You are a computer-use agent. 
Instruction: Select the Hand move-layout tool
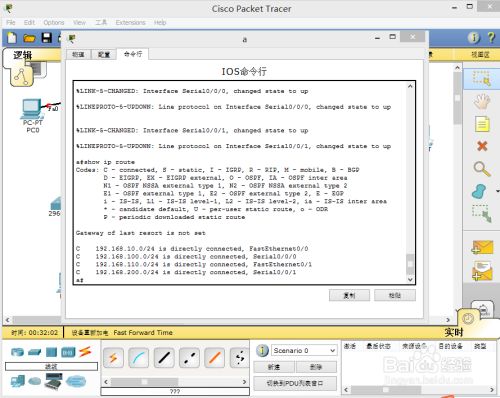pyautogui.click(x=482, y=101)
